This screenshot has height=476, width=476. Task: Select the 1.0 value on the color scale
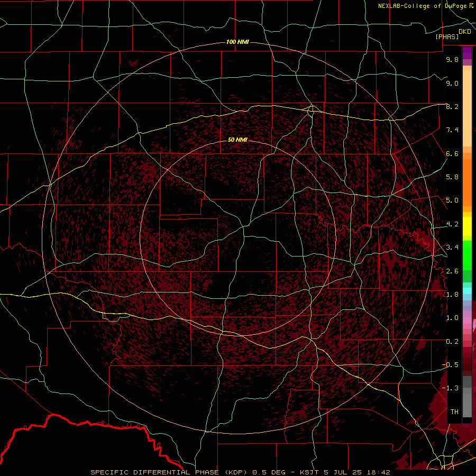pos(452,318)
